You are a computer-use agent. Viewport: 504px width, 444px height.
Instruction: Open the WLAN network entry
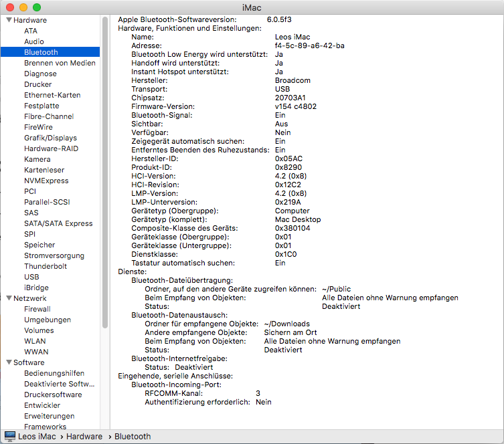[35, 341]
